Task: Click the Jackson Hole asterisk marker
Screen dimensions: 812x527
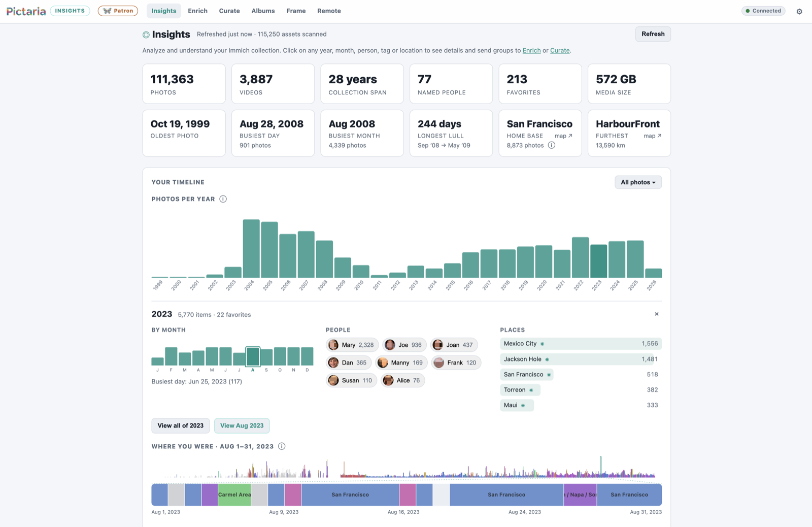Action: [x=547, y=359]
